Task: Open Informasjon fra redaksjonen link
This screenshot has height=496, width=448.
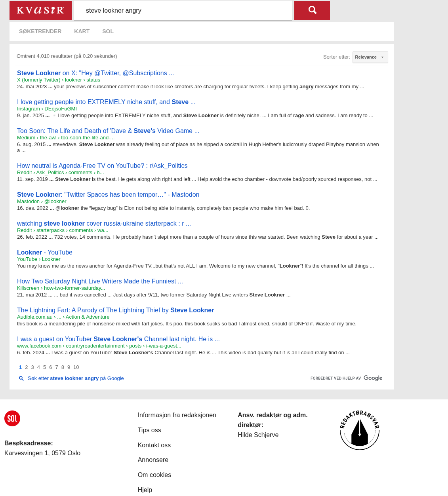Action: [x=177, y=415]
